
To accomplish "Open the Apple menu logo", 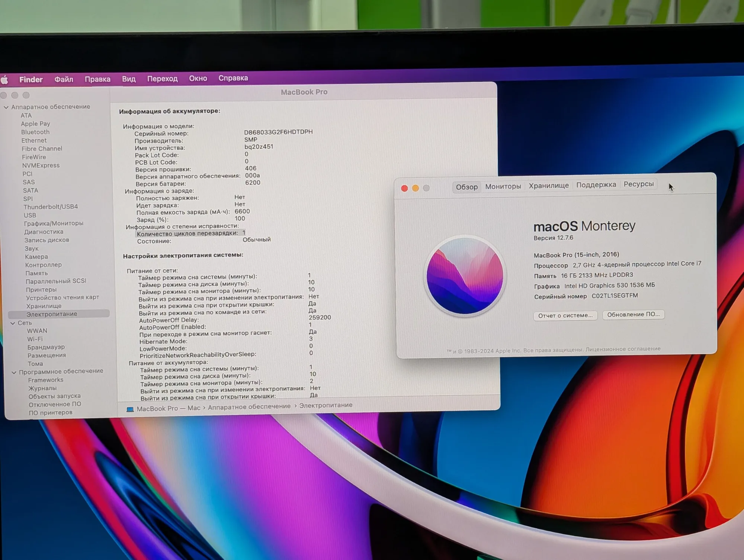I will (x=5, y=80).
